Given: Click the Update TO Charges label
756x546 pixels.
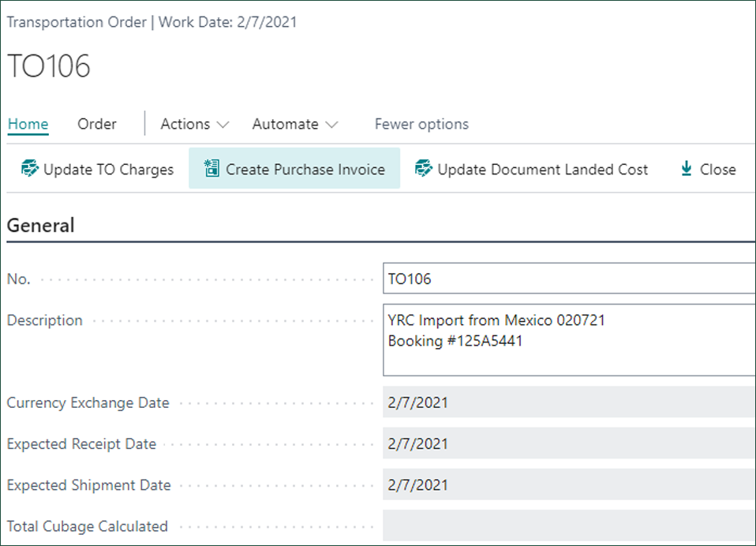Looking at the screenshot, I should pyautogui.click(x=108, y=170).
